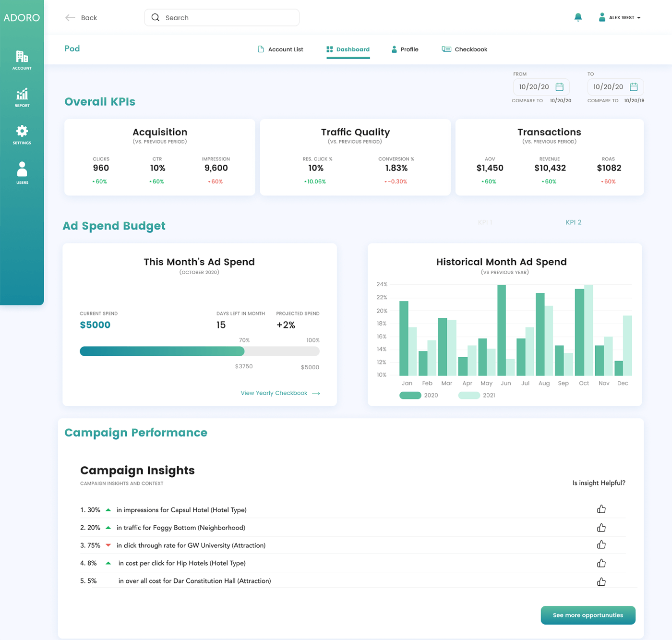
Task: Open the Account section in sidebar
Action: (22, 60)
